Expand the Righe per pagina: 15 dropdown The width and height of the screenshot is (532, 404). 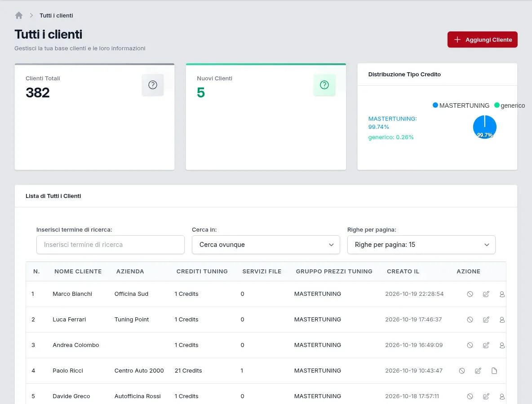click(421, 245)
